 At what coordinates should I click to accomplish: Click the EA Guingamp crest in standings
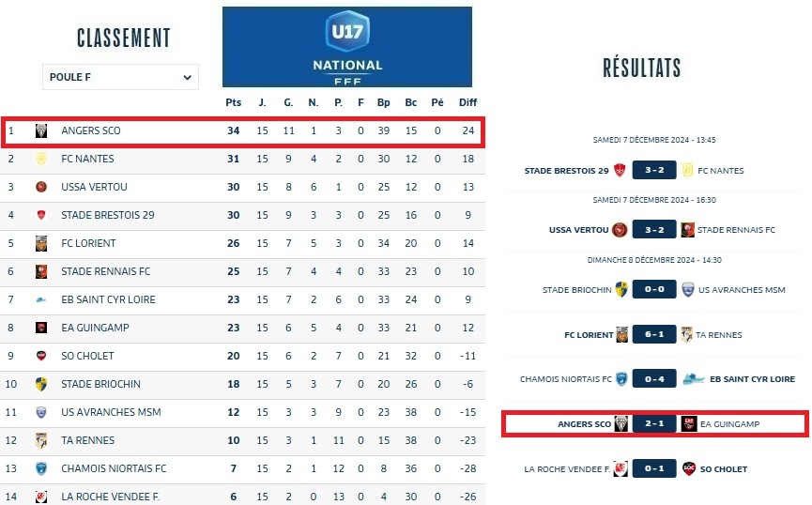(41, 329)
